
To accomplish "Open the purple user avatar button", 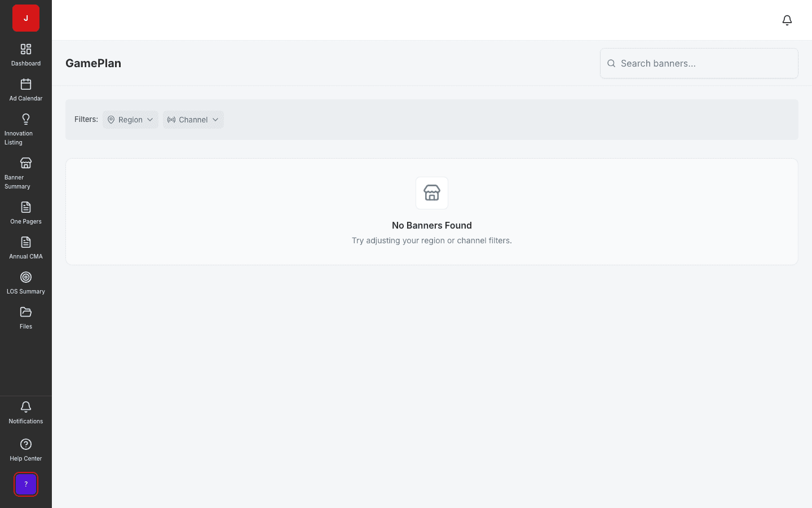I will [26, 484].
